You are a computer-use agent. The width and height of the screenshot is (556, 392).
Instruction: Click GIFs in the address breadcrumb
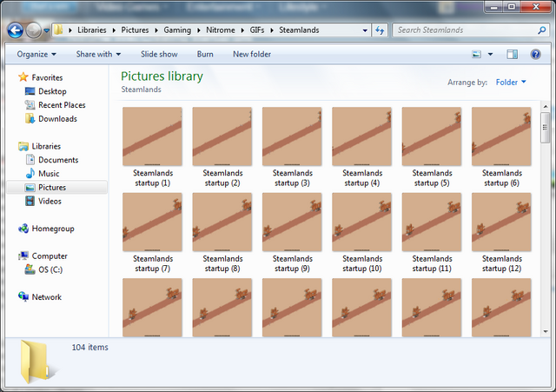pyautogui.click(x=257, y=30)
